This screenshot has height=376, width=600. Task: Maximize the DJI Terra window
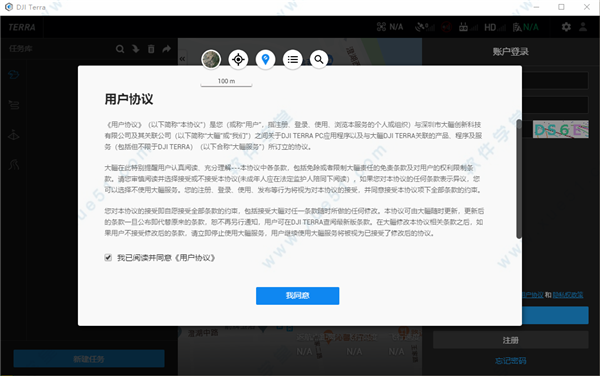(561, 7)
